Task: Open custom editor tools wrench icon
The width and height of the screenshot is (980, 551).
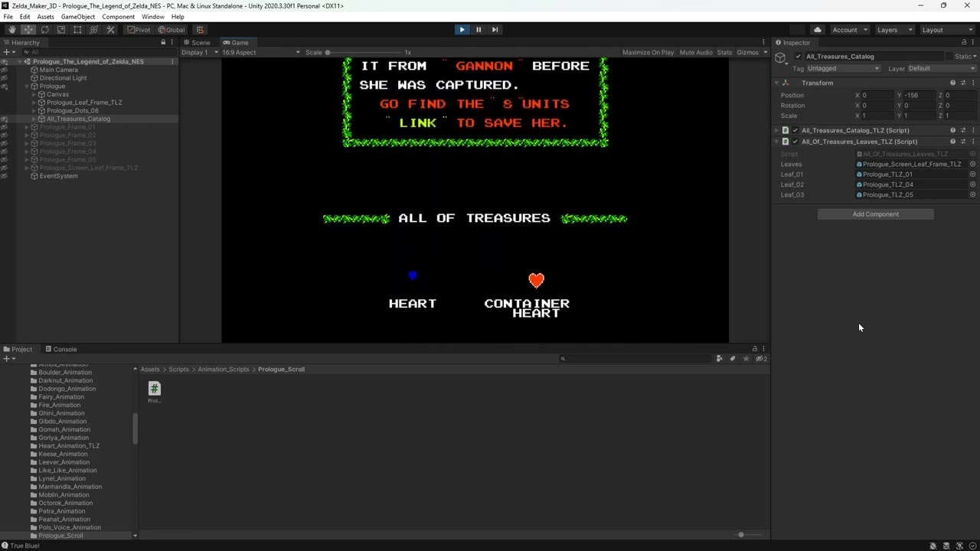Action: coord(110,30)
